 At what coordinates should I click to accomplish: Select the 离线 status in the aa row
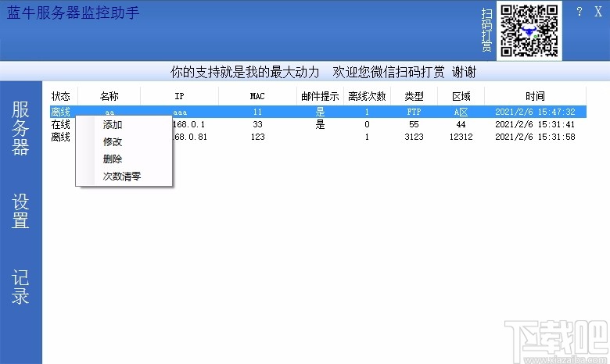61,112
